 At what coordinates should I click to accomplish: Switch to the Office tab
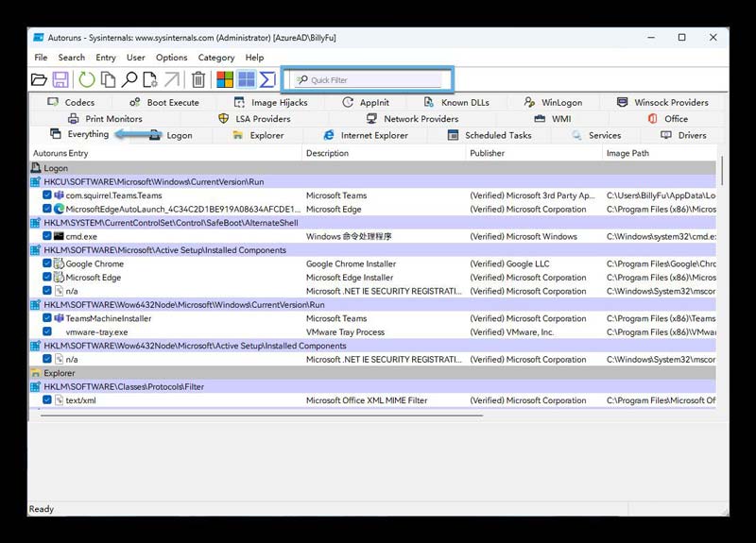coord(668,119)
